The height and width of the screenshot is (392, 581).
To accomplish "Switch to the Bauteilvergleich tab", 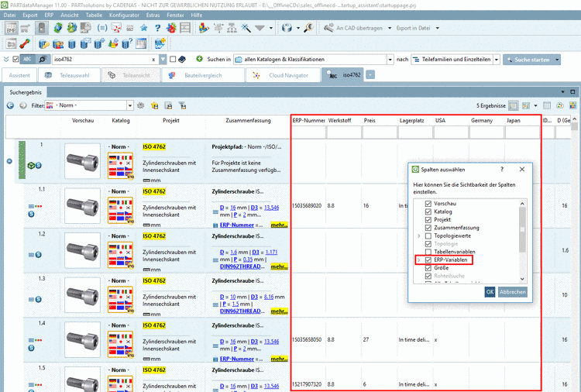I will click(203, 75).
